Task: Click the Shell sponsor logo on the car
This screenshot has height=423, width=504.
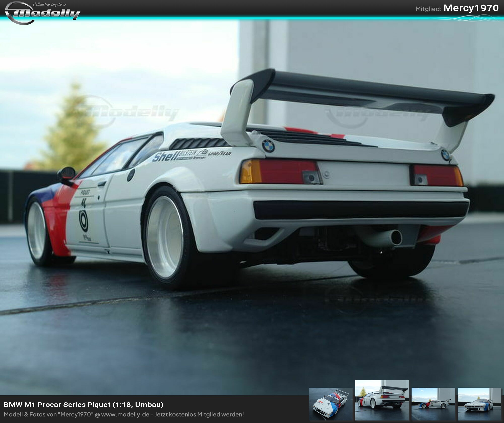Action: 165,157
